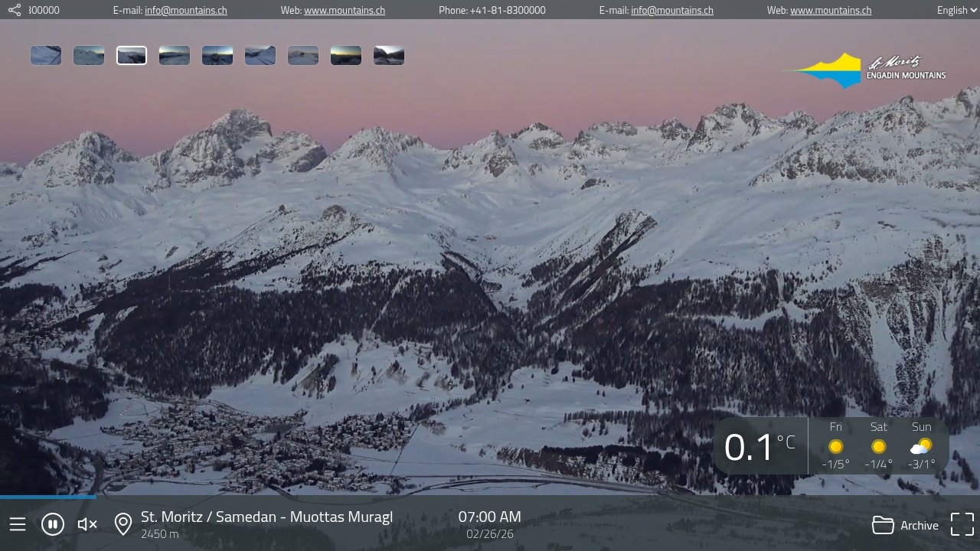The image size is (980, 551).
Task: Click the 07:00 AM time display
Action: click(489, 517)
